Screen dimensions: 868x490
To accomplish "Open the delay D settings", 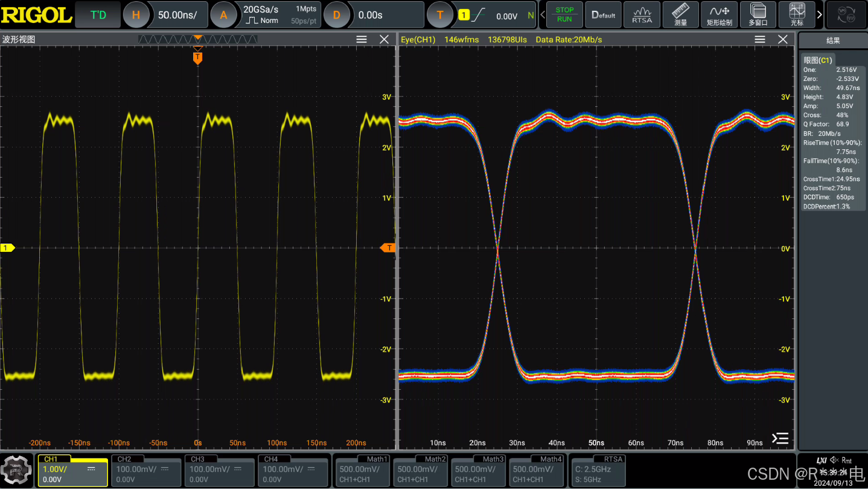I will [x=337, y=15].
